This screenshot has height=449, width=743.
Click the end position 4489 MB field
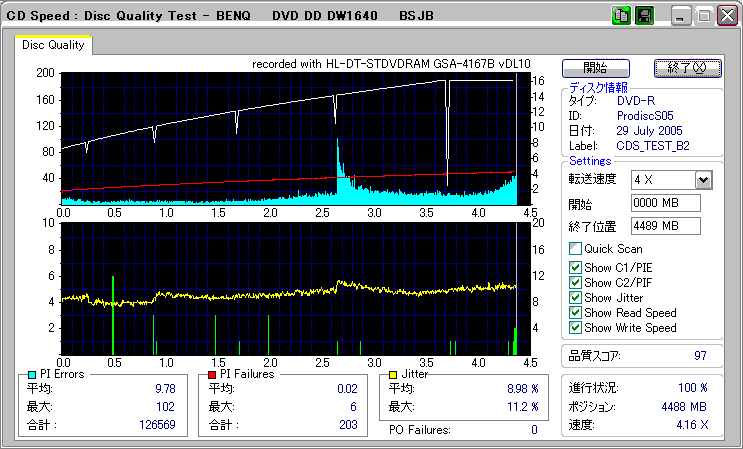(665, 225)
